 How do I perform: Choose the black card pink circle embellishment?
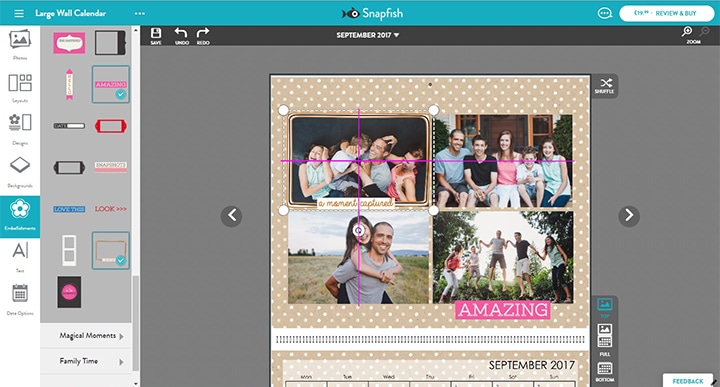click(69, 292)
